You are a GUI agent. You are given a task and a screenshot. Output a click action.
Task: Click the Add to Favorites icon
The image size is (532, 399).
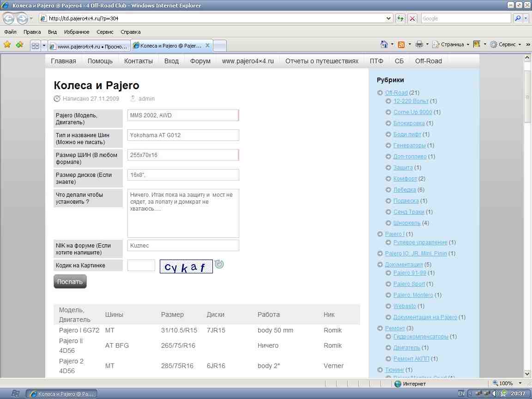[x=19, y=45]
